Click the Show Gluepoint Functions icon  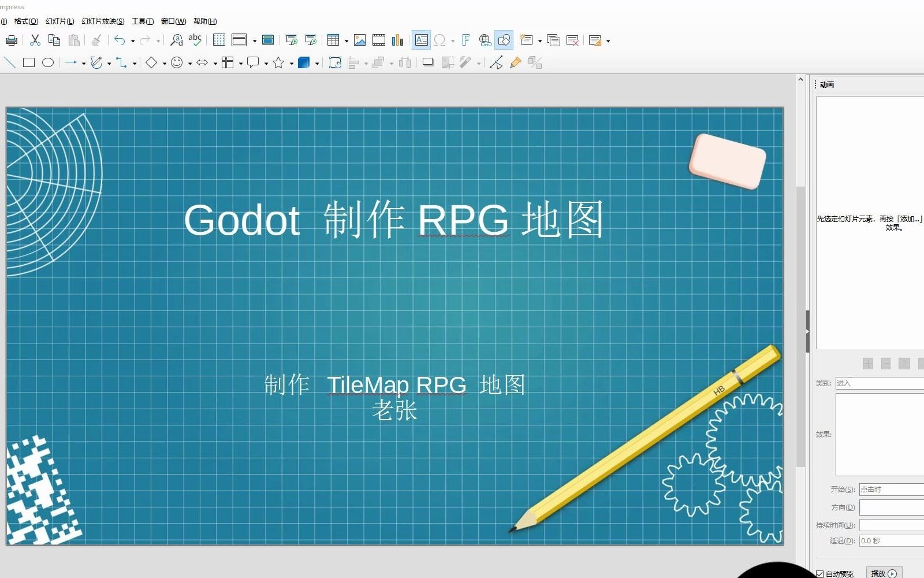click(516, 62)
